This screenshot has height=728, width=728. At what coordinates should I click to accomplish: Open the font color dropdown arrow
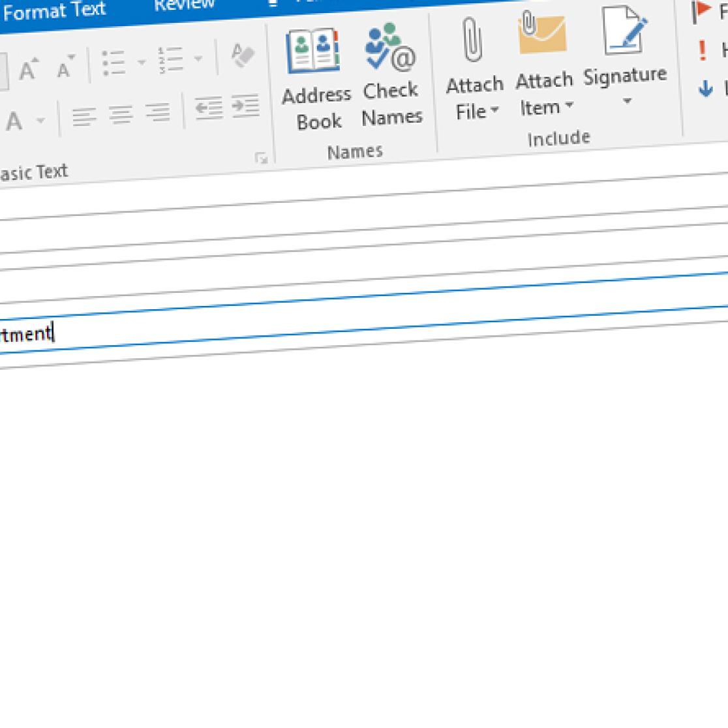tap(41, 121)
